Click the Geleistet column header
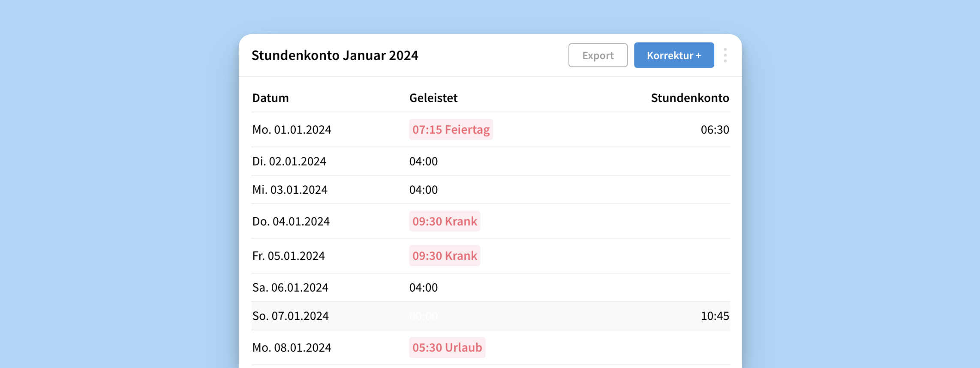The height and width of the screenshot is (368, 980). 433,98
